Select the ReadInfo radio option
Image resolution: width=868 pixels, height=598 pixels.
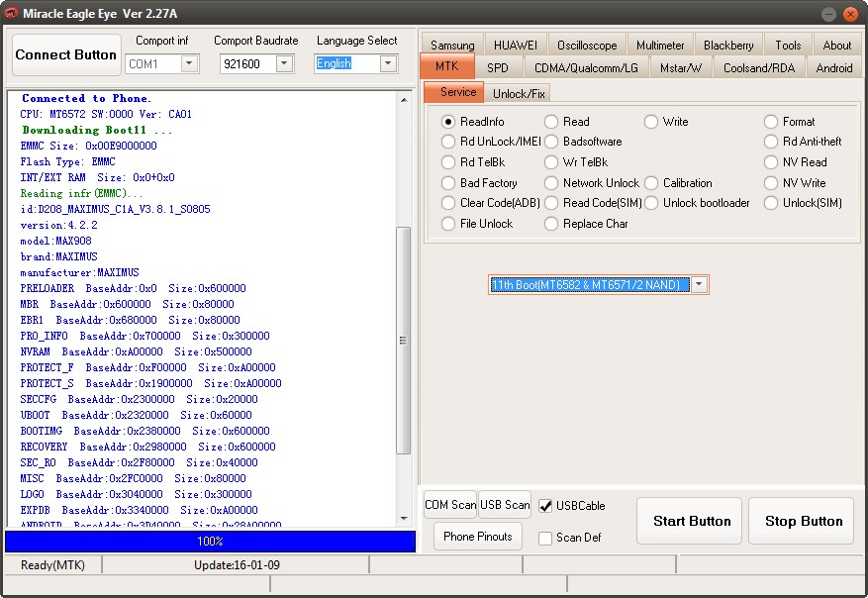(x=448, y=121)
